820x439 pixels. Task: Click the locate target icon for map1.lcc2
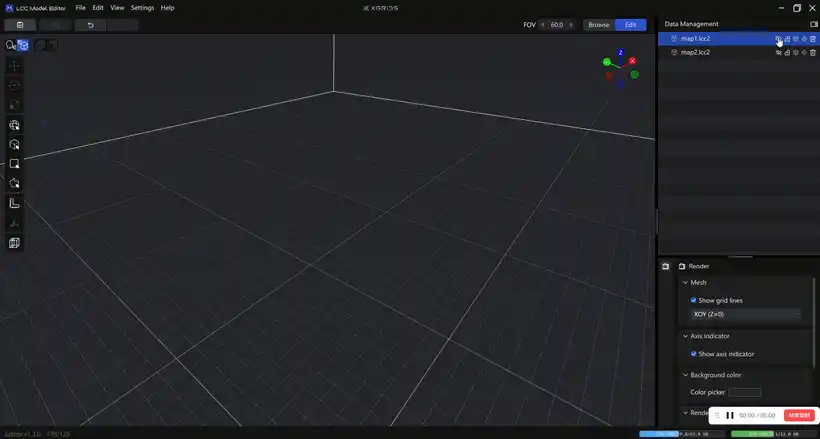804,39
